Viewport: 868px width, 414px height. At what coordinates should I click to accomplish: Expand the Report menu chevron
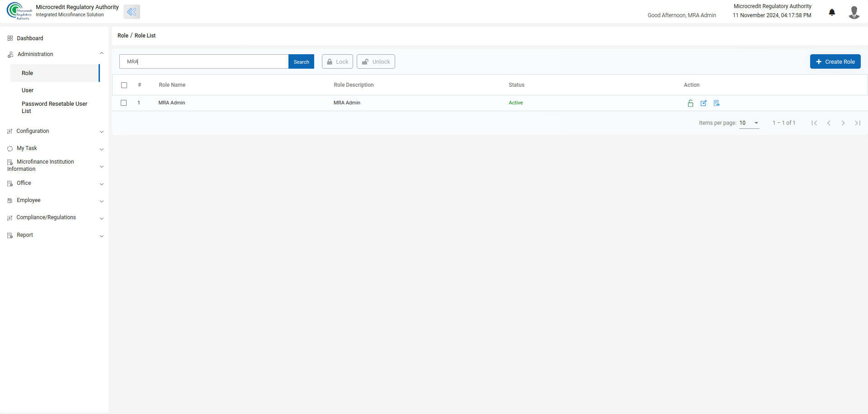pos(102,236)
